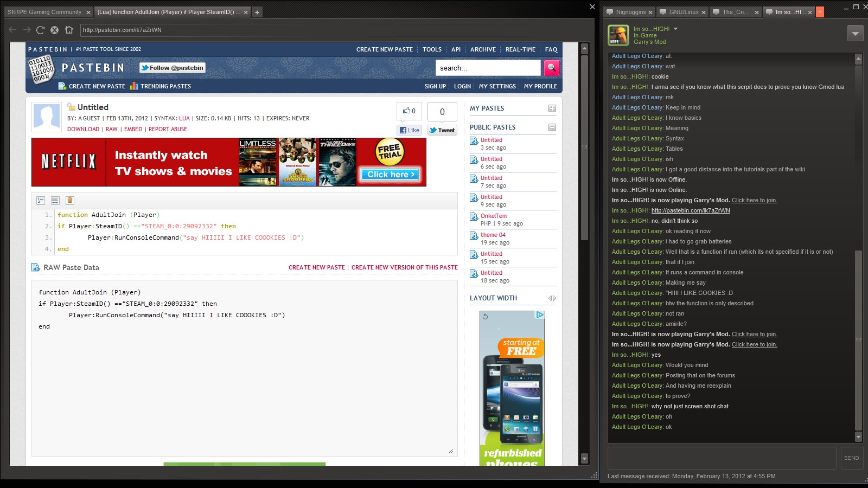The width and height of the screenshot is (868, 488).
Task: Click the Garry's Mod friend avatar
Action: (618, 35)
